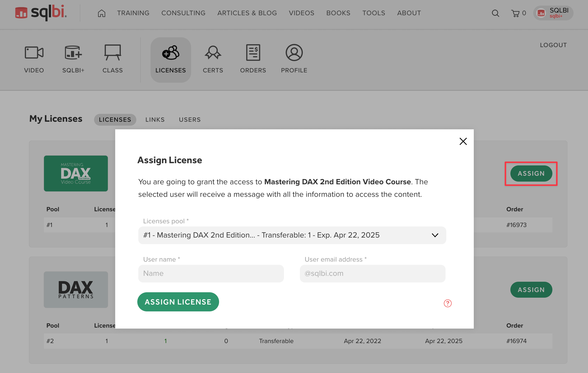Click the Mastering DAX Video Course thumbnail

click(76, 173)
